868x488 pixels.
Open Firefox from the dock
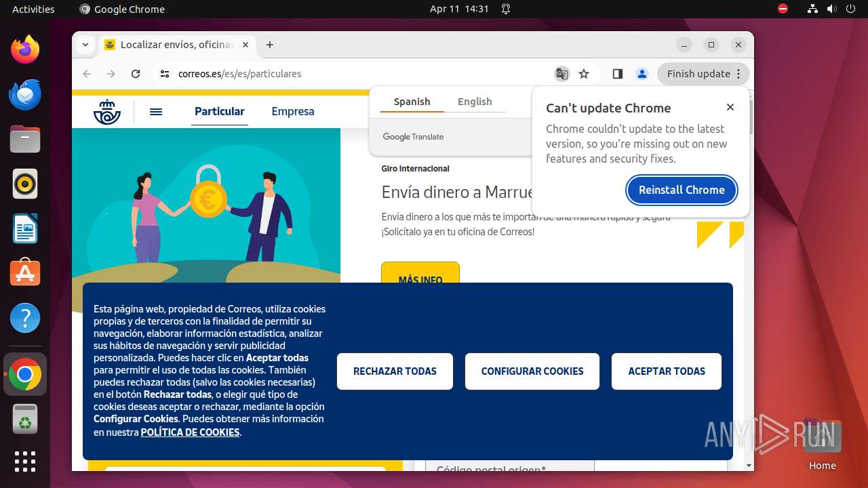tap(25, 49)
